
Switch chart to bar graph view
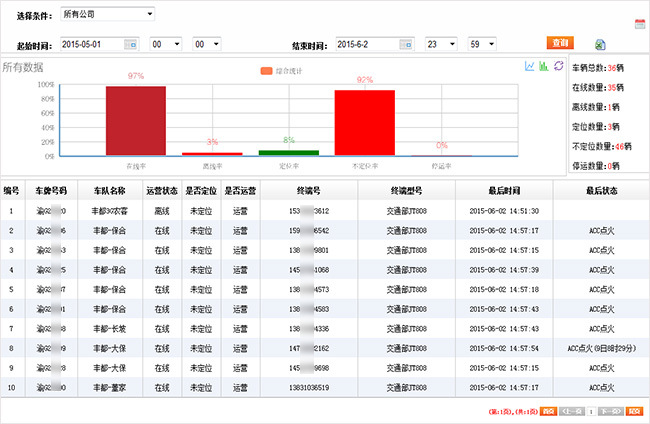click(543, 65)
